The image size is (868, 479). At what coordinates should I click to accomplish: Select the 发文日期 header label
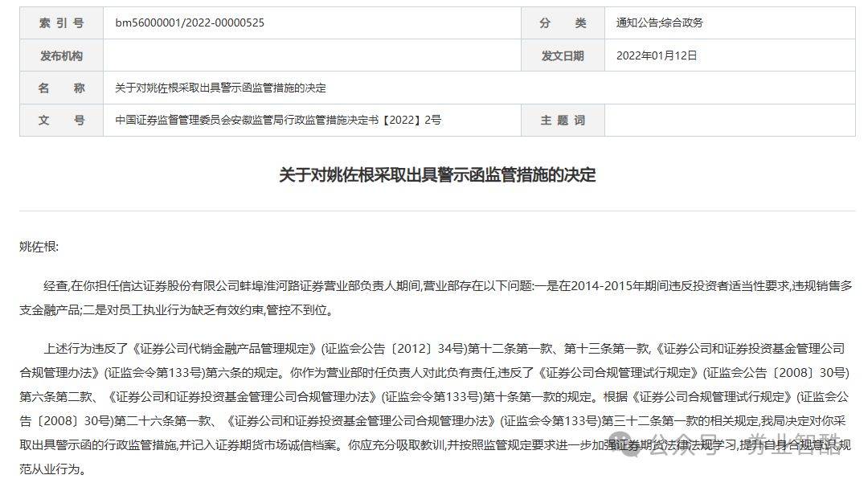561,56
